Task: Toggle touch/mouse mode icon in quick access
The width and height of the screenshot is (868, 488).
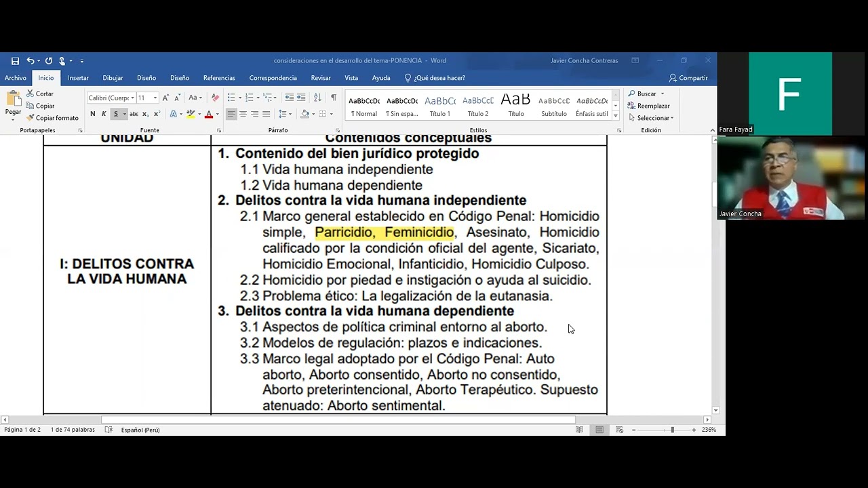Action: 62,61
